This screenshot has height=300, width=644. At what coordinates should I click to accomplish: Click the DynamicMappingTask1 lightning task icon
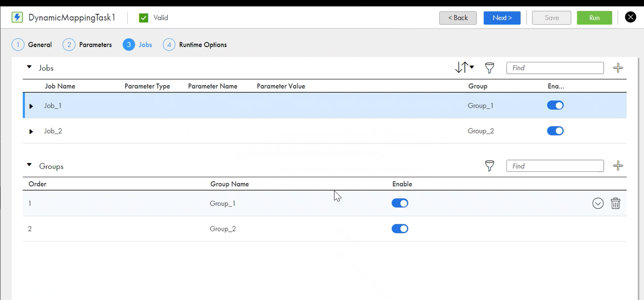17,18
